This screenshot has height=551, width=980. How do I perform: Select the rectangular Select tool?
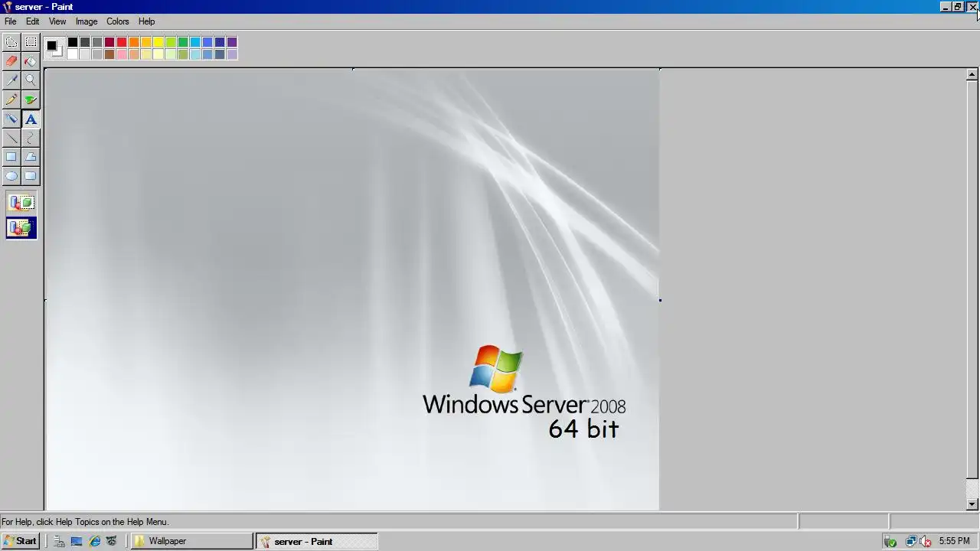pyautogui.click(x=31, y=42)
